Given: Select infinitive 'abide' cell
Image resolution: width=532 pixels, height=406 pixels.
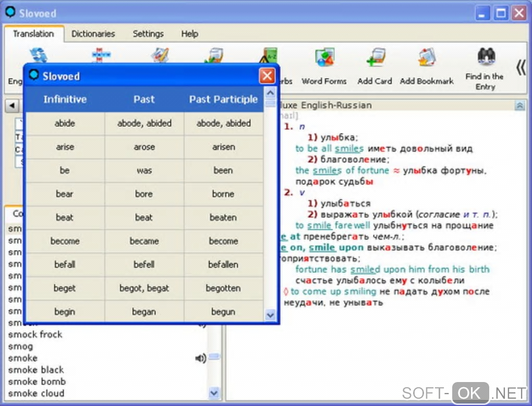Looking at the screenshot, I should coord(65,124).
